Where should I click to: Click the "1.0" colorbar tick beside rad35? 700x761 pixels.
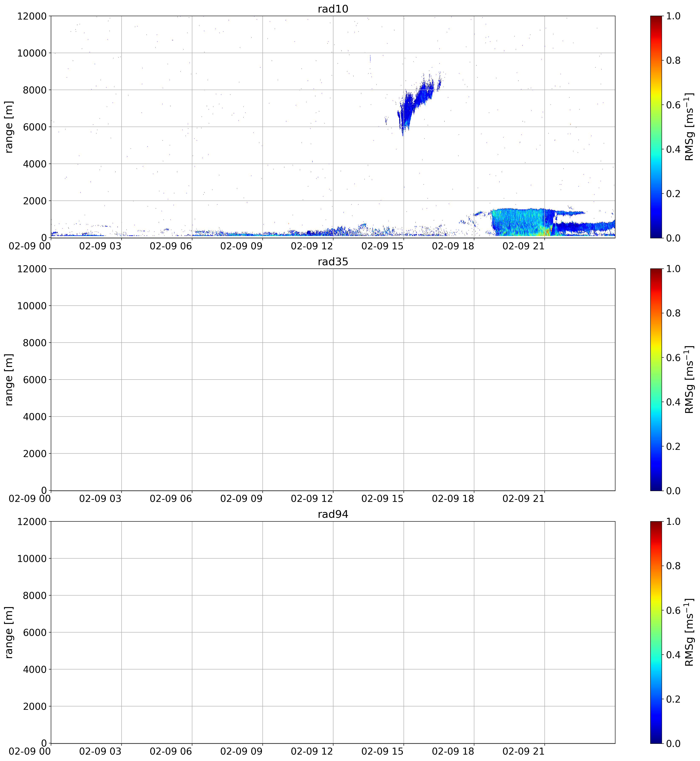(673, 269)
